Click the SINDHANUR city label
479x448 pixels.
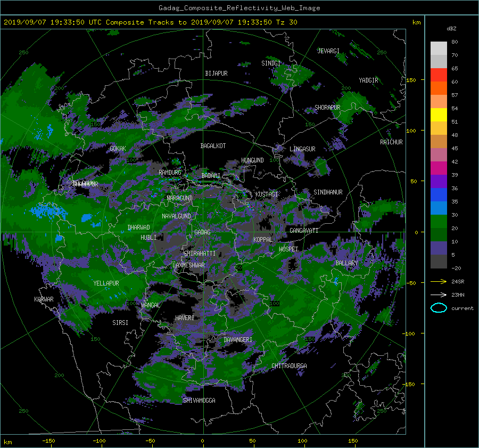point(328,192)
